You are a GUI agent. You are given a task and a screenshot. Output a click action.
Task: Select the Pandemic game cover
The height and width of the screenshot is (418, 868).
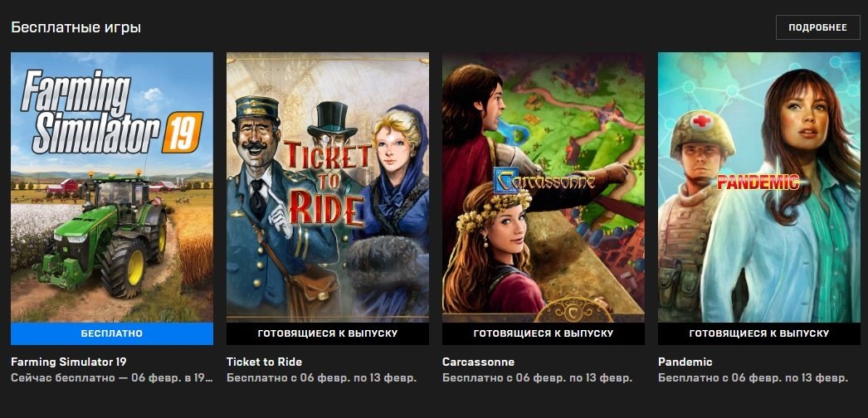(759, 187)
